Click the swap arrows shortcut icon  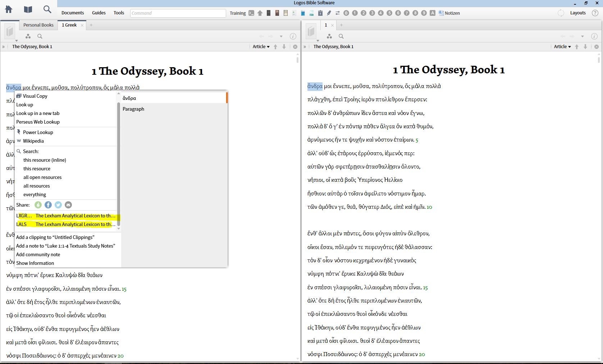[337, 13]
